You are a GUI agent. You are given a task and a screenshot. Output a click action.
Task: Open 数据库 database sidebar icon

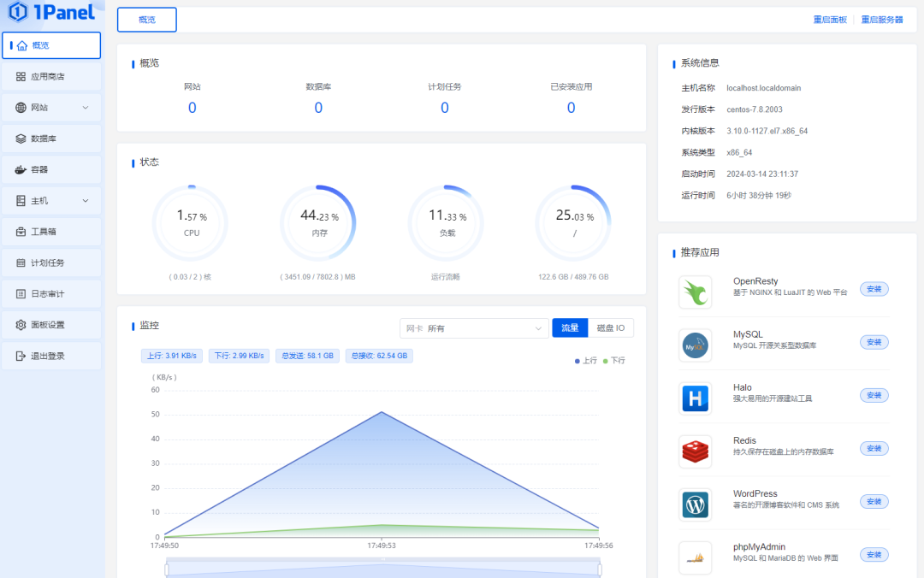pos(21,139)
